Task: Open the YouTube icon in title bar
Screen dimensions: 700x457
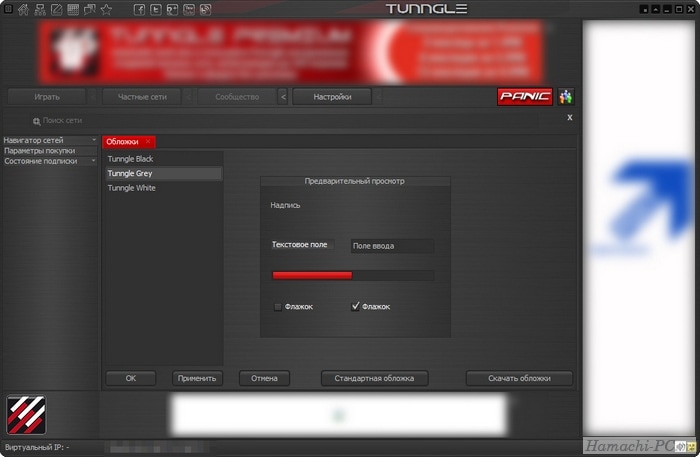Action: click(189, 9)
